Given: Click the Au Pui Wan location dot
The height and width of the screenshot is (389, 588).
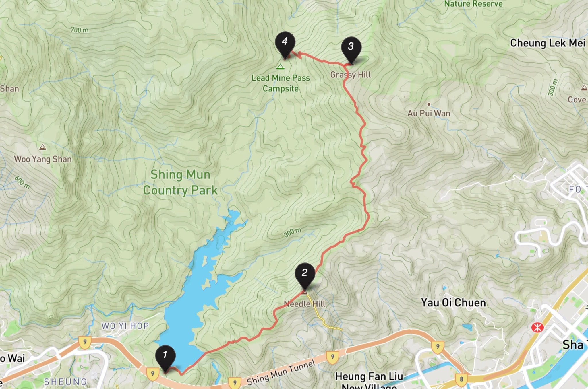Looking at the screenshot, I should click(x=429, y=104).
